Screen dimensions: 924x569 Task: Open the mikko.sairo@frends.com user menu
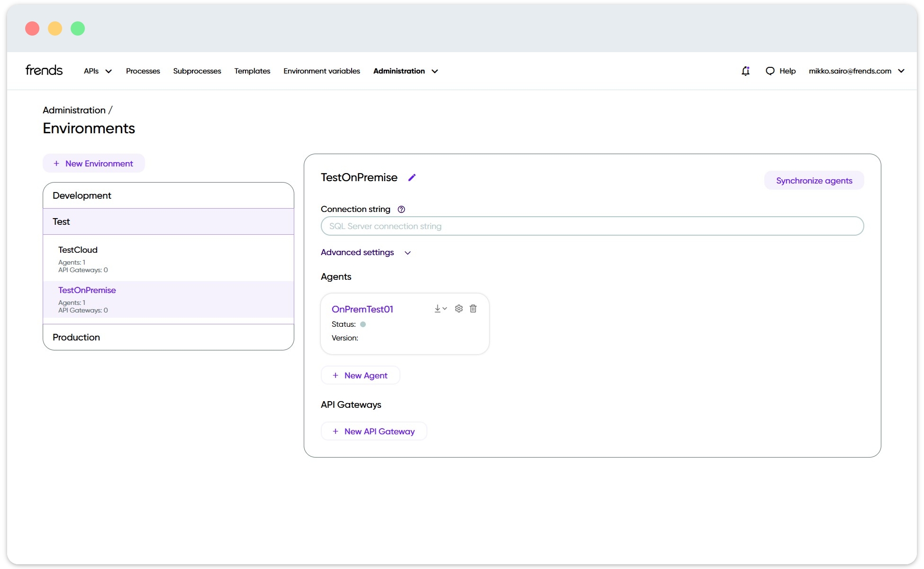pos(856,71)
